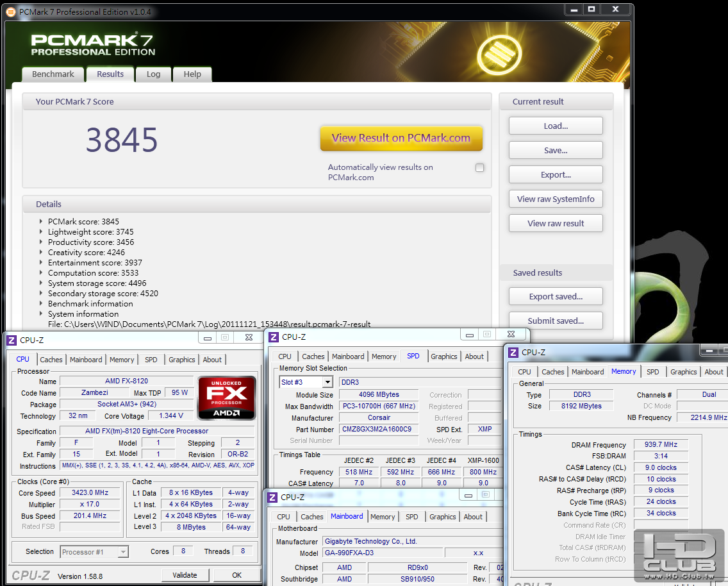Open Caches tab in the CPU window

coord(51,360)
